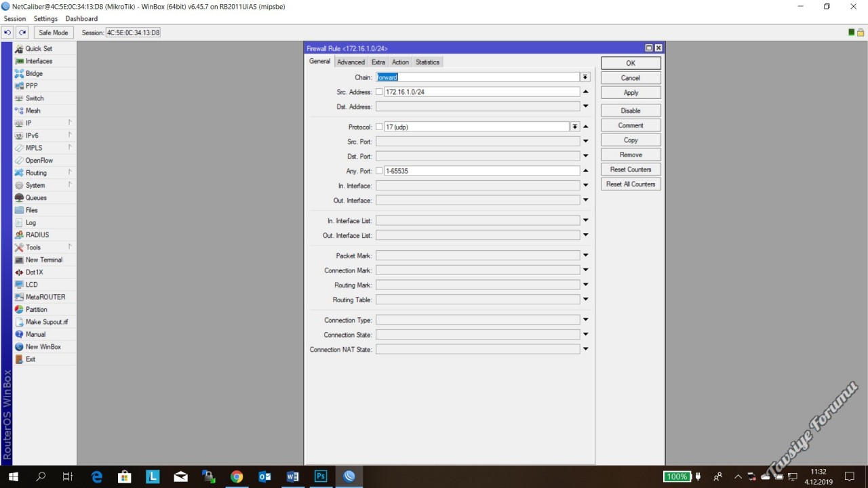Open Dot1X in the sidebar
868x488 pixels.
[34, 272]
